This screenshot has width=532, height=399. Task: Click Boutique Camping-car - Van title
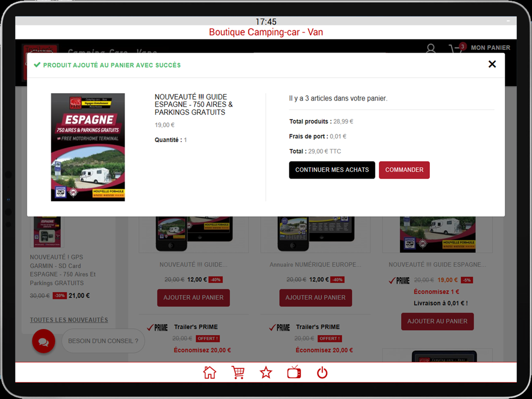266,32
